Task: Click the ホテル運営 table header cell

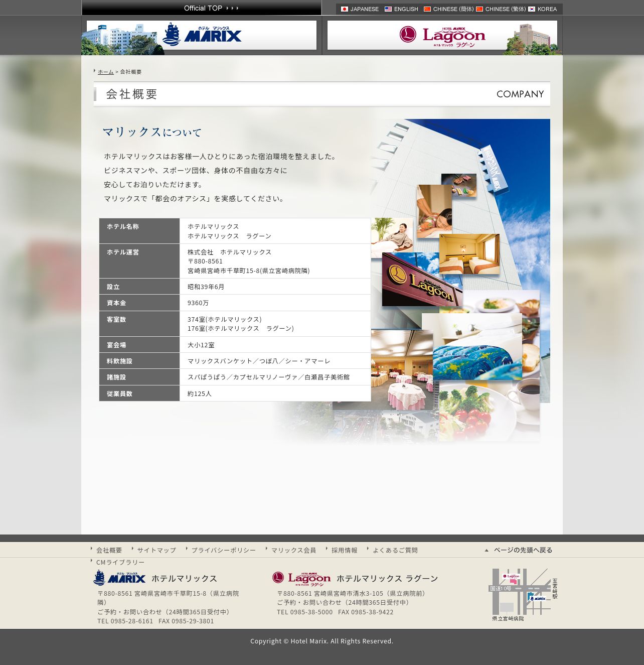Action: (x=139, y=261)
